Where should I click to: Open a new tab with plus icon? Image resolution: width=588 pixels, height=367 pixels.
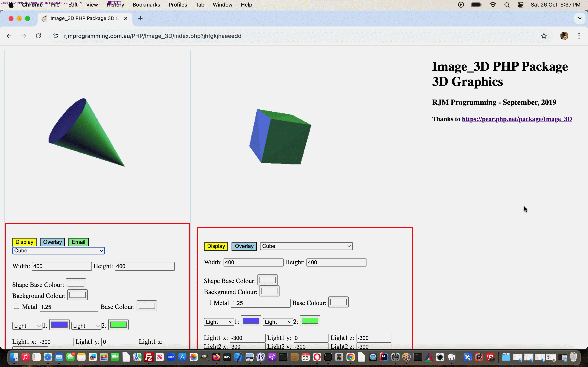(140, 18)
